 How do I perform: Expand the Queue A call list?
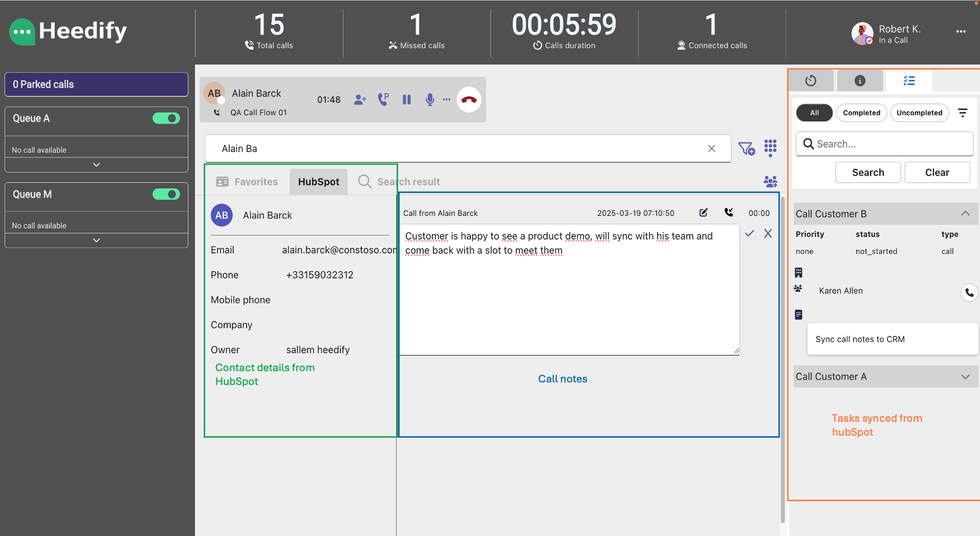(96, 165)
